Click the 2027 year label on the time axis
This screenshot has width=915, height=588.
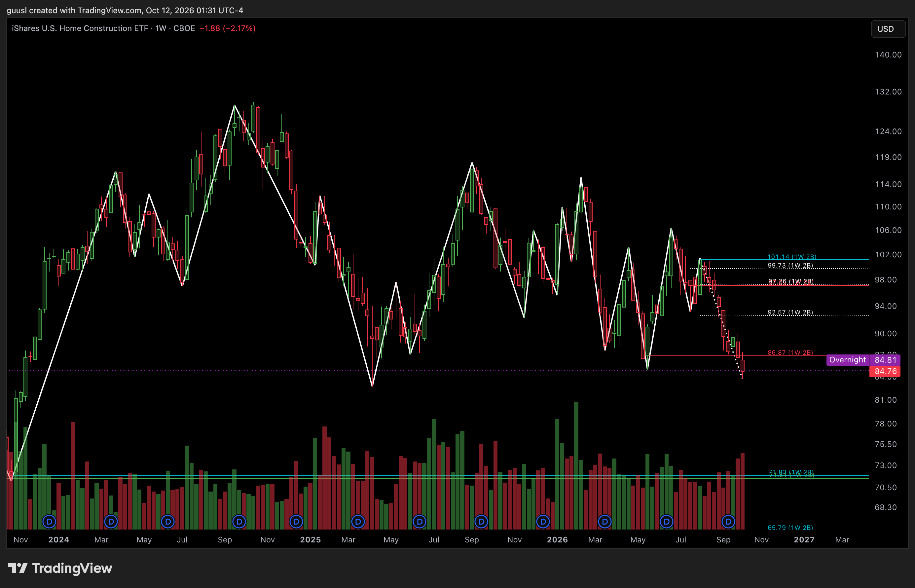pos(804,539)
